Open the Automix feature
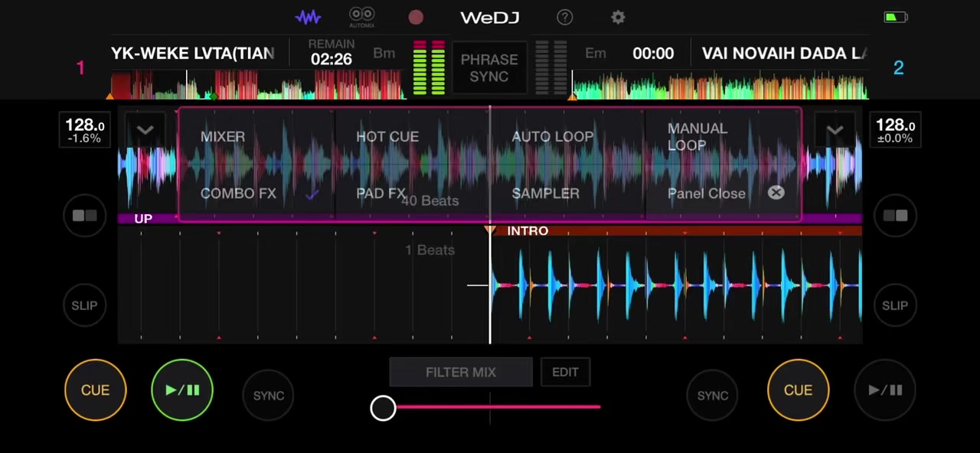This screenshot has width=980, height=453. coord(361,18)
